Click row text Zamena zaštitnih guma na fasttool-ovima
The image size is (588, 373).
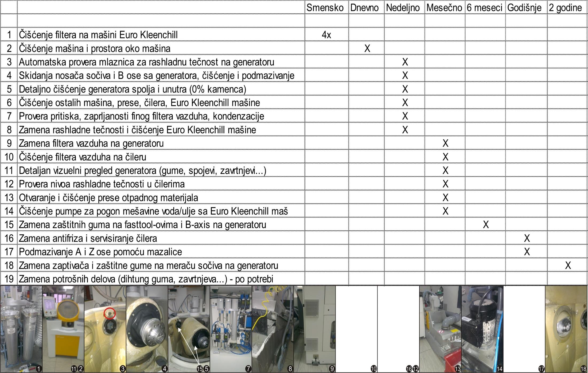[x=142, y=225]
